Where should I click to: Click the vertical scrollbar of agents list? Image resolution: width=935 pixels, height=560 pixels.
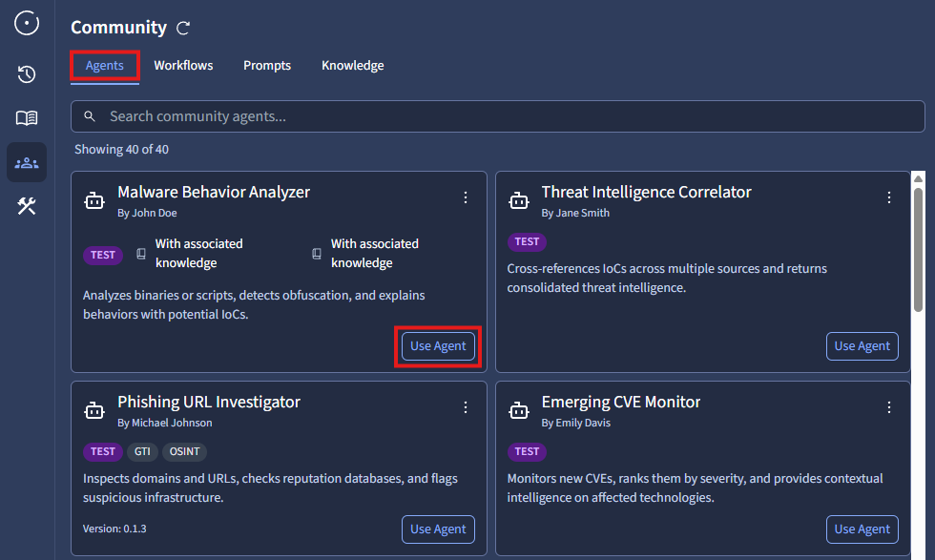coord(918,248)
